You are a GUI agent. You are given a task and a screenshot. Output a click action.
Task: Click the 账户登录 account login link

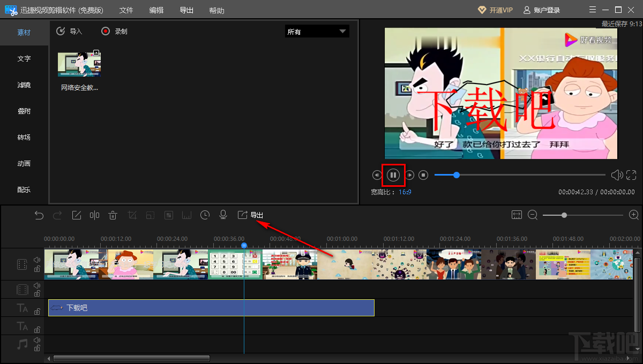542,10
